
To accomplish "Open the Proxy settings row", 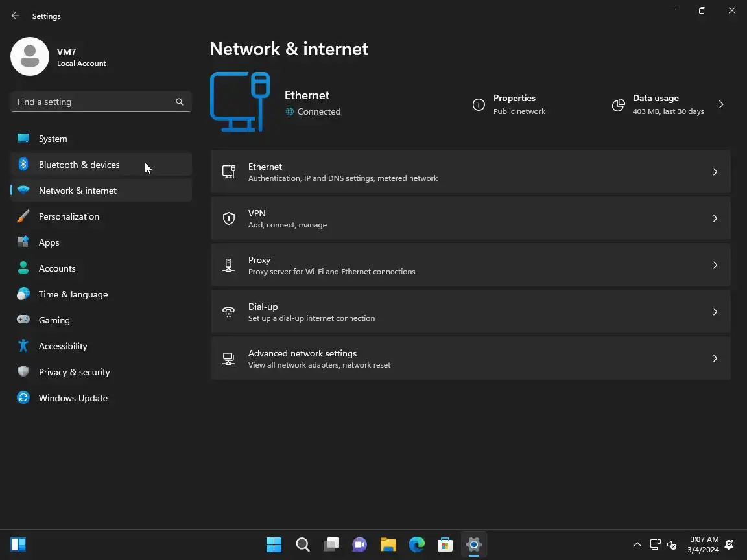I will pyautogui.click(x=470, y=265).
